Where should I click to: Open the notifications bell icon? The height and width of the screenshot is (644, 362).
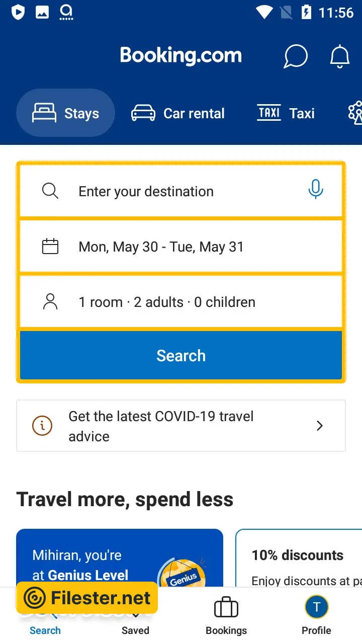click(x=339, y=56)
